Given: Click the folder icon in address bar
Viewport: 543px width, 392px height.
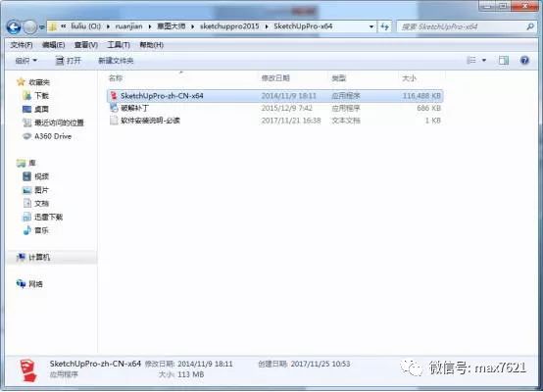Looking at the screenshot, I should (53, 26).
